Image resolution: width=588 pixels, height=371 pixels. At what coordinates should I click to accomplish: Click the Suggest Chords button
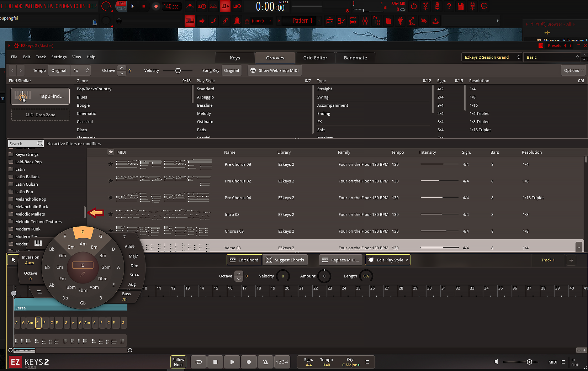coord(285,260)
